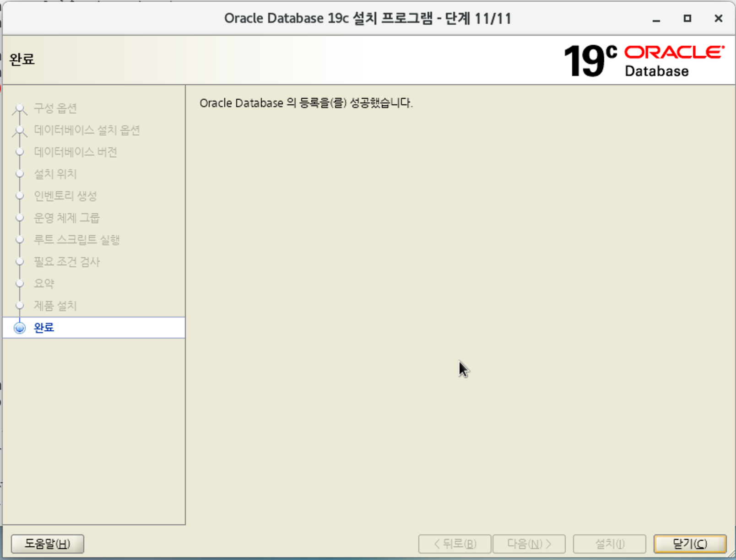
Task: Select the 제품 설치 step
Action: pos(55,306)
